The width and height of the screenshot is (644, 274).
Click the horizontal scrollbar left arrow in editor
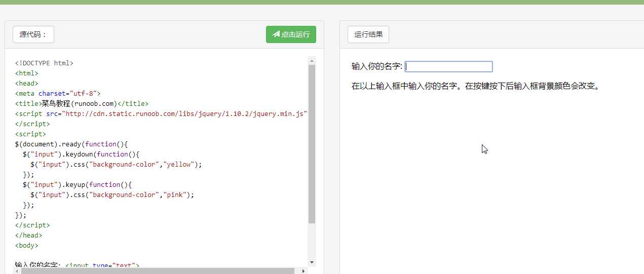tap(18, 271)
